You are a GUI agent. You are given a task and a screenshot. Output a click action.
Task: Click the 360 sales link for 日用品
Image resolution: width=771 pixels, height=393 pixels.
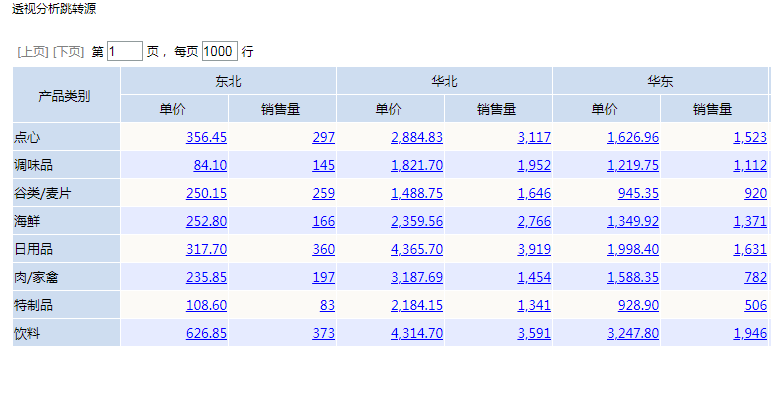[324, 249]
